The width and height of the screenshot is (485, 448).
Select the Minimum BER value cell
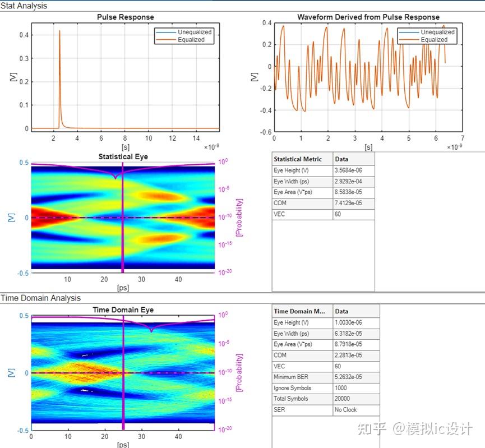pos(348,377)
